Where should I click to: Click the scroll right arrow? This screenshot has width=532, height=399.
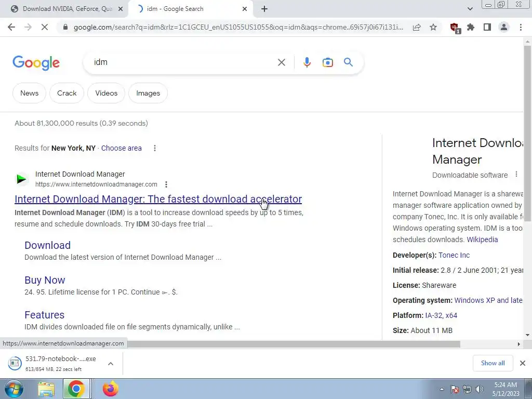click(x=518, y=344)
